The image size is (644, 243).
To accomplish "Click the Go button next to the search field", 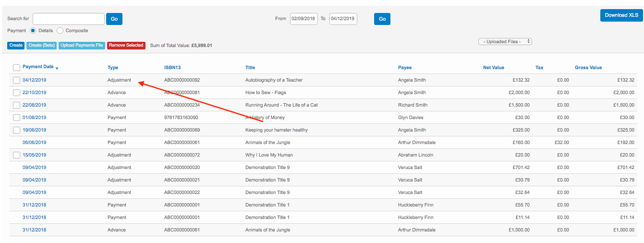I will tap(114, 19).
